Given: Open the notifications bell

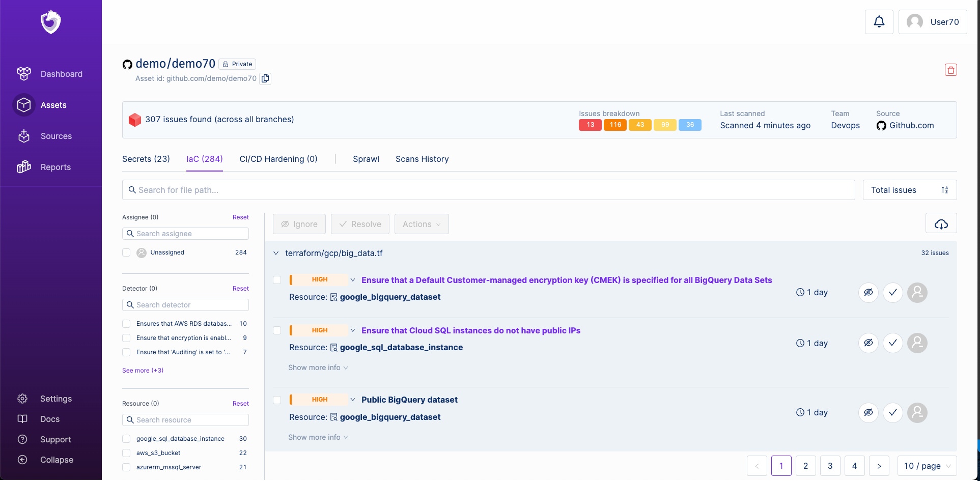Looking at the screenshot, I should (879, 22).
